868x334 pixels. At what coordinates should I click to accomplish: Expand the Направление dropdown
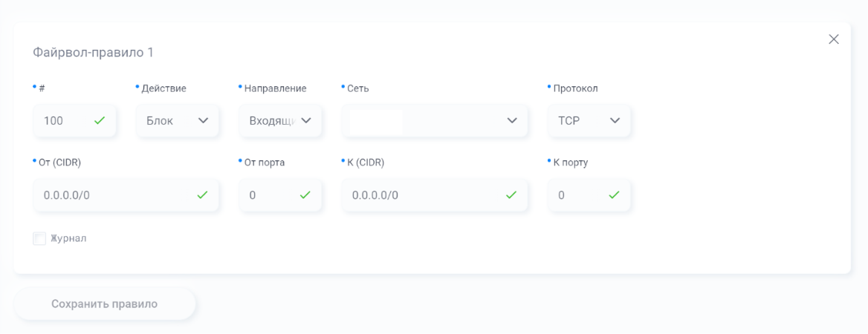pyautogui.click(x=281, y=120)
